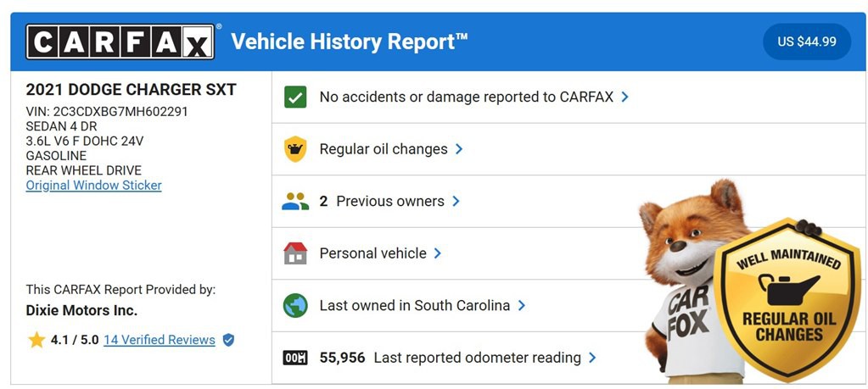Click the green no-accidents checkmark icon
The image size is (868, 389).
(295, 97)
